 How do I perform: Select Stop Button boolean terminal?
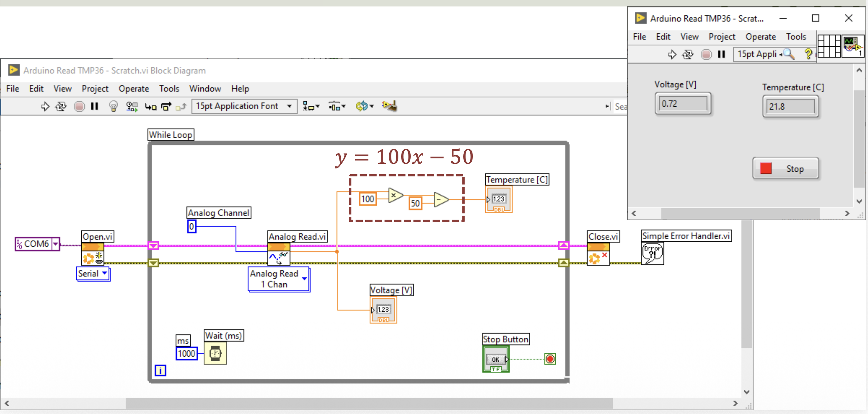496,359
